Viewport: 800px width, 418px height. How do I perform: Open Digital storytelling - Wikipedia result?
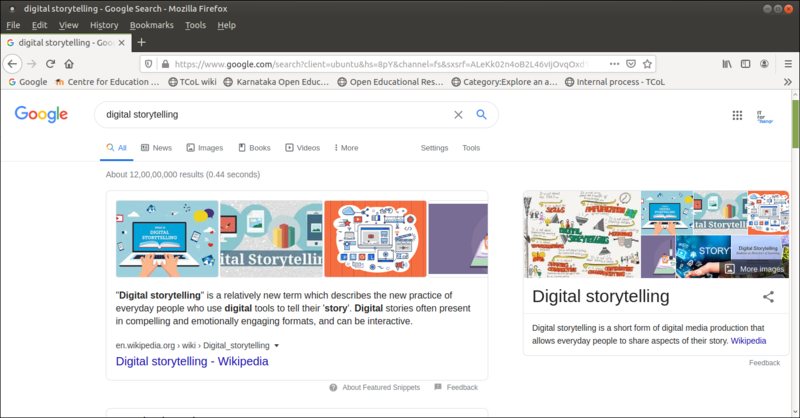tap(192, 361)
